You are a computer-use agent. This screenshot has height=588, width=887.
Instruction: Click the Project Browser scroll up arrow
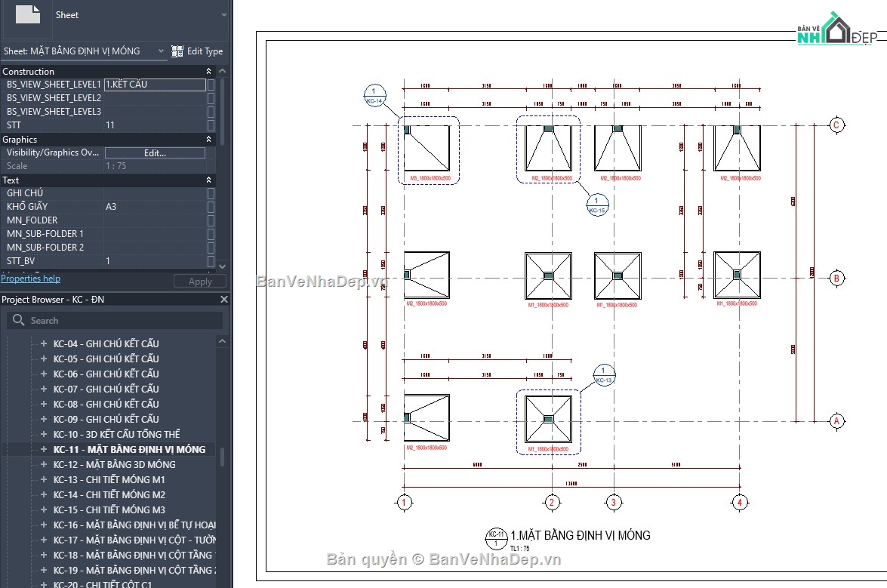(x=222, y=341)
